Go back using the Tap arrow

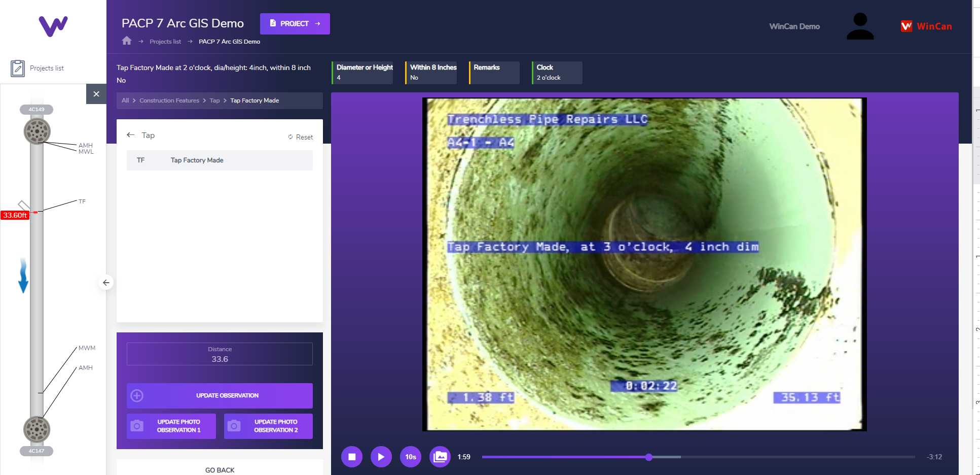click(131, 135)
